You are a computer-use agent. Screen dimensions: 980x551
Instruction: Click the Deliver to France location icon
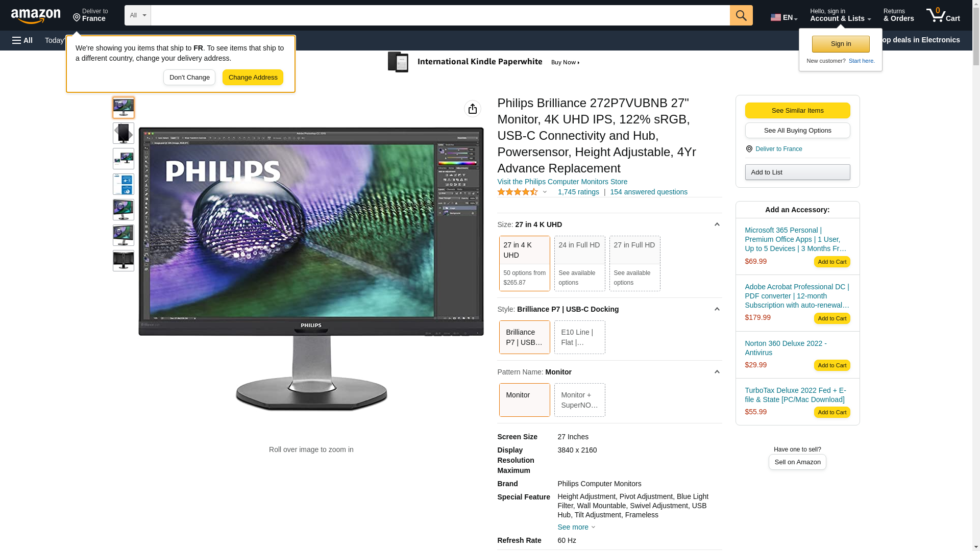pos(749,149)
